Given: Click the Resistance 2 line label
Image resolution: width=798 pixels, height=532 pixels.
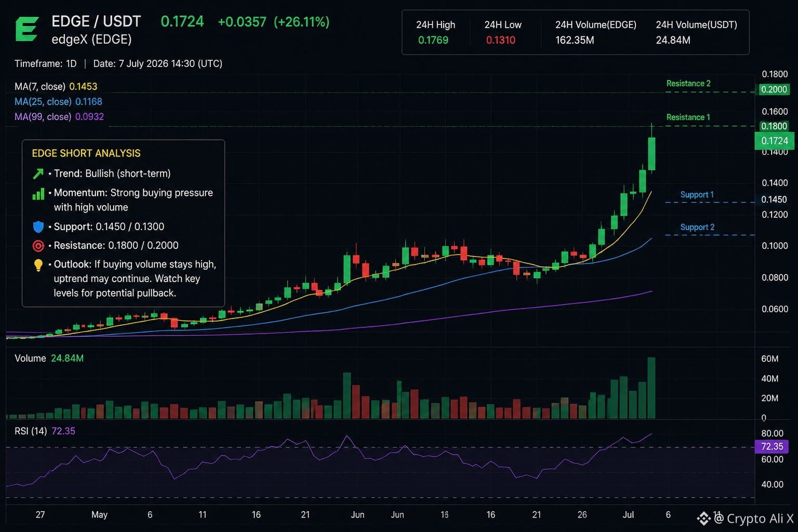Looking at the screenshot, I should click(688, 84).
